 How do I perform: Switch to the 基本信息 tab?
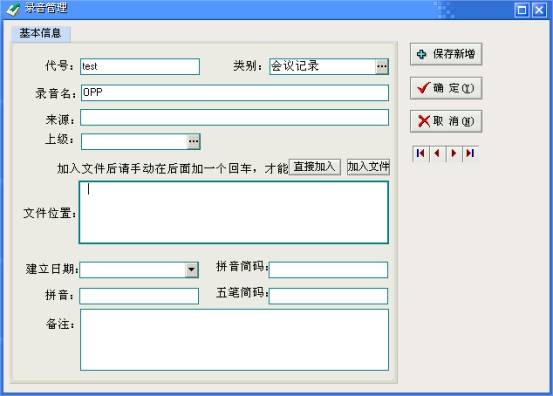[x=40, y=33]
